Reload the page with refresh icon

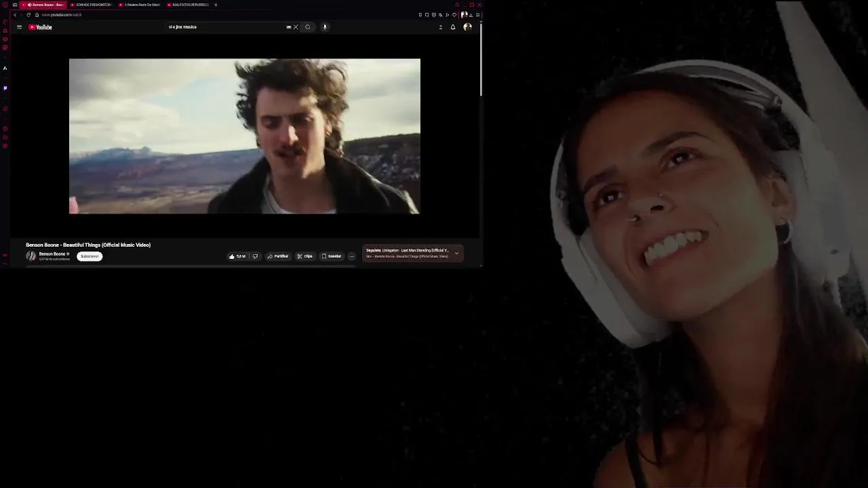28,15
